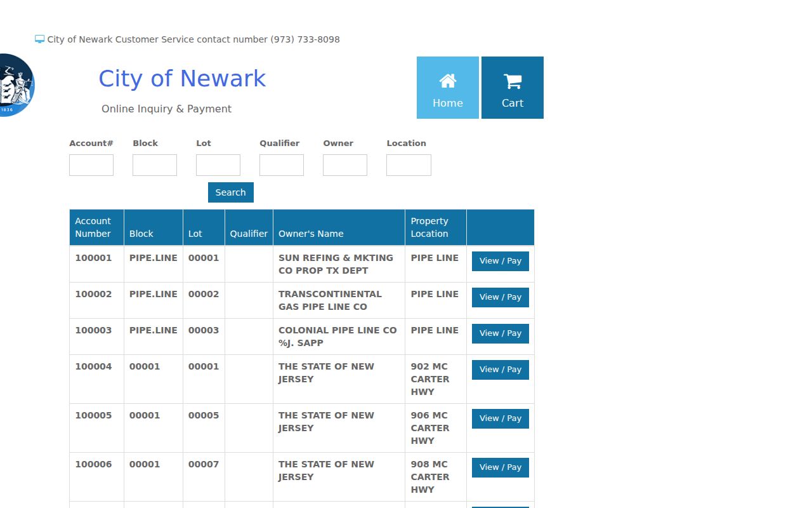812x508 pixels.
Task: Click View / Pay for 902 MC Carter Hwy
Action: (x=501, y=370)
